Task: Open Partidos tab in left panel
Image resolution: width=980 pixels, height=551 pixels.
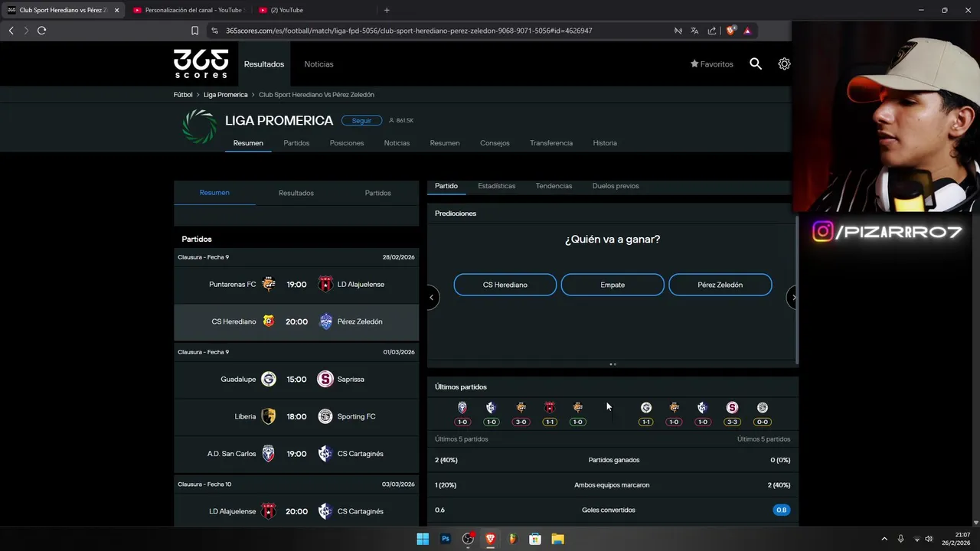Action: tap(377, 193)
